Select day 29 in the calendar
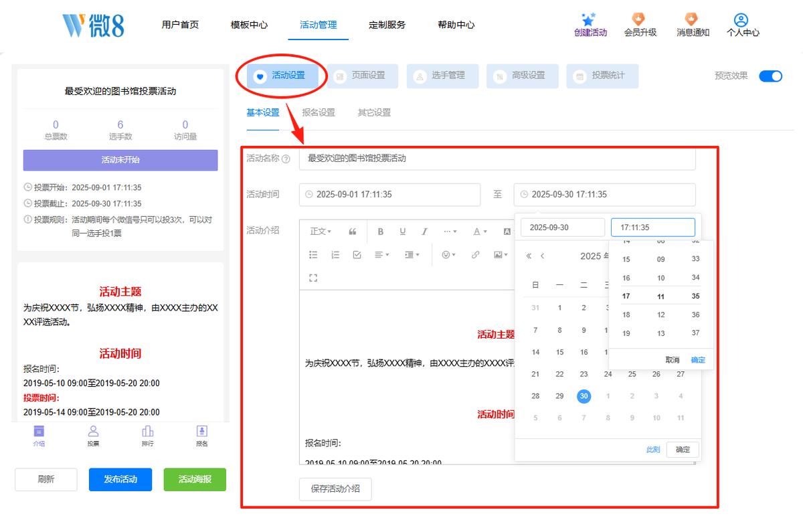The image size is (803, 532). (x=559, y=395)
